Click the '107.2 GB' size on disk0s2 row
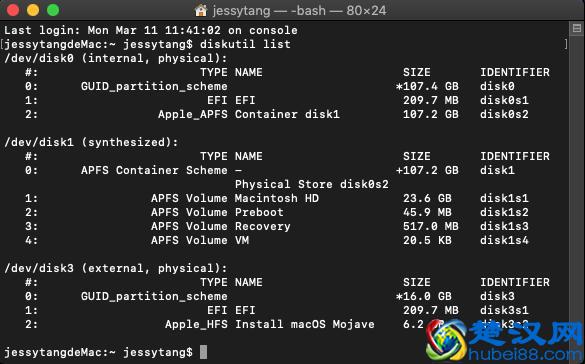Viewport: 585px width, 364px height. [431, 114]
